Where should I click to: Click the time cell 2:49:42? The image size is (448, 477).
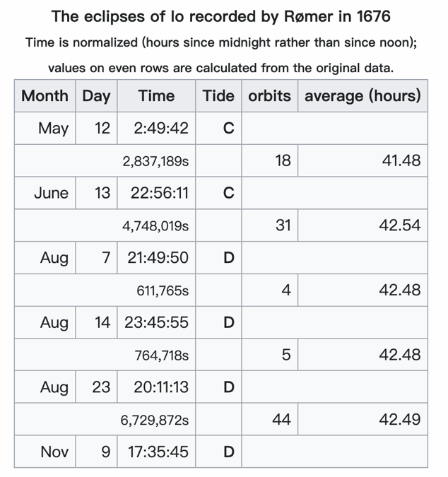[162, 129]
